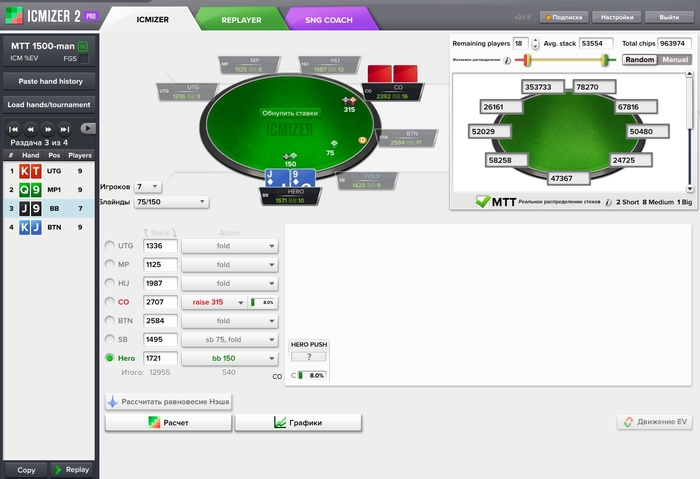Screen dimensions: 700x479
Task: Click the Hero stack field 1721
Action: pyautogui.click(x=160, y=358)
